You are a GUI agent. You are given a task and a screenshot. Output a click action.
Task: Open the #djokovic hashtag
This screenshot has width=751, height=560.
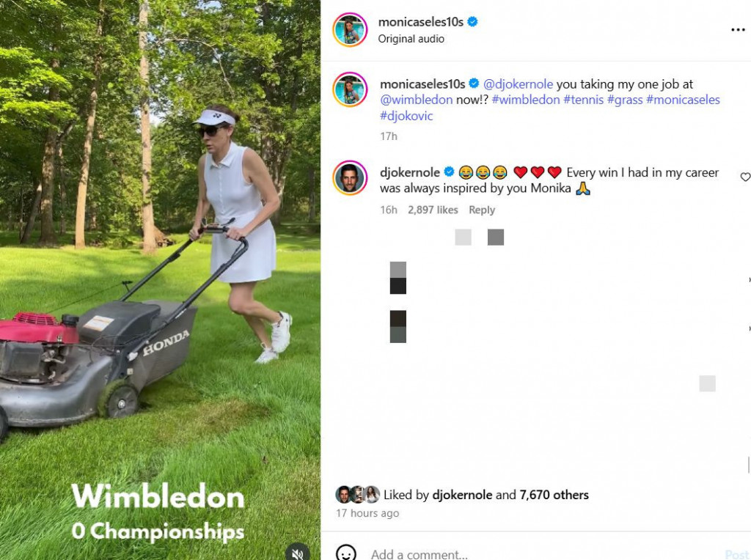click(406, 115)
